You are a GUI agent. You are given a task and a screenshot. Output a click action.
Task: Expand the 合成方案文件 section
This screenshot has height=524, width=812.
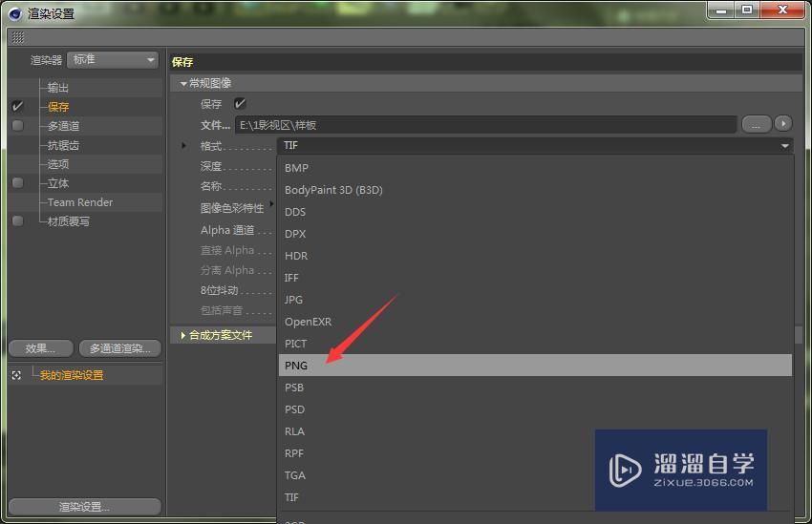[x=183, y=336]
